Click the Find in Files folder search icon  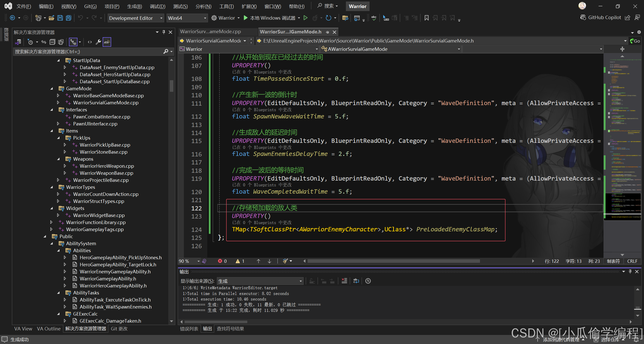[345, 18]
